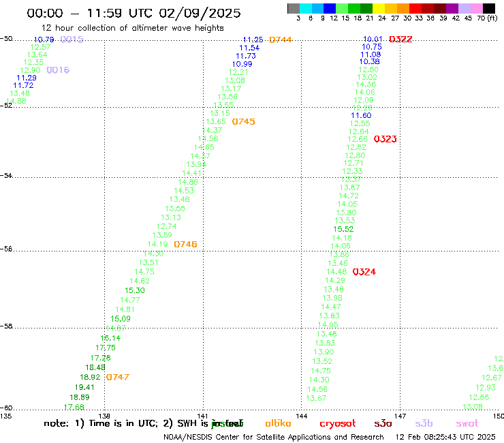This screenshot has height=443, width=504.
Task: Click the longitude axis label 141
Action: 202,416
